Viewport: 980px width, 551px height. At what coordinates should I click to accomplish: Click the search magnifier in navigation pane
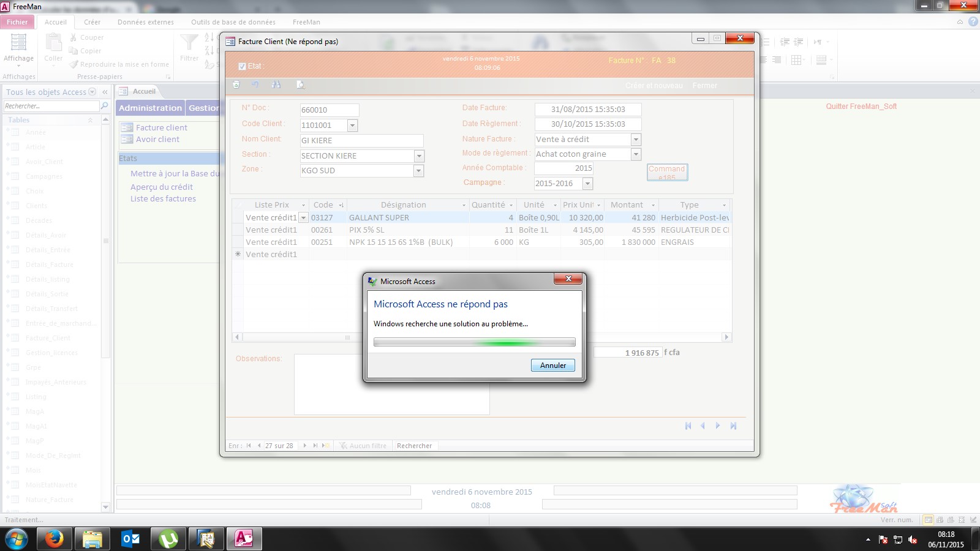pos(105,106)
